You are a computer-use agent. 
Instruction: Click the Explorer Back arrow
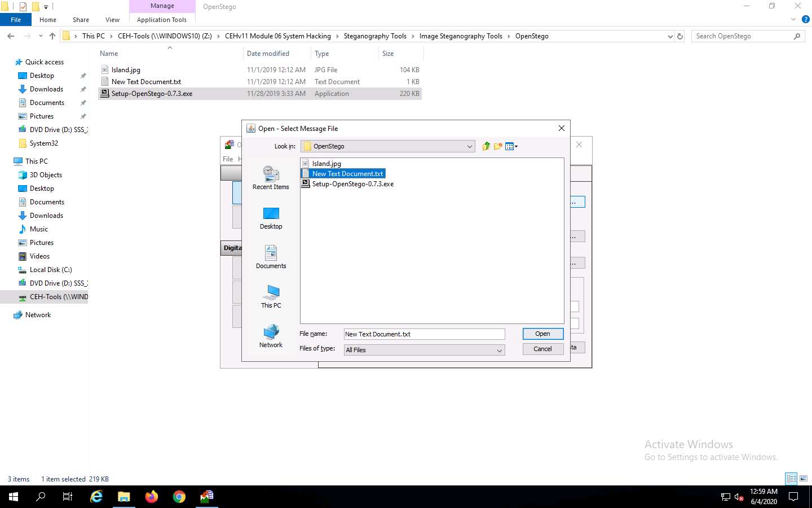pyautogui.click(x=11, y=36)
